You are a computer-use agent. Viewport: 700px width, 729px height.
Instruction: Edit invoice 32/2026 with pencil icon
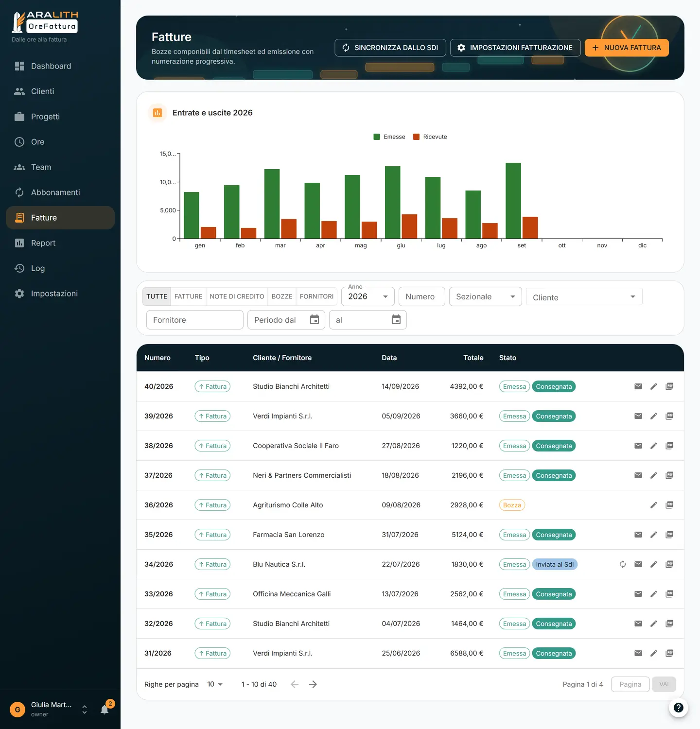point(654,624)
